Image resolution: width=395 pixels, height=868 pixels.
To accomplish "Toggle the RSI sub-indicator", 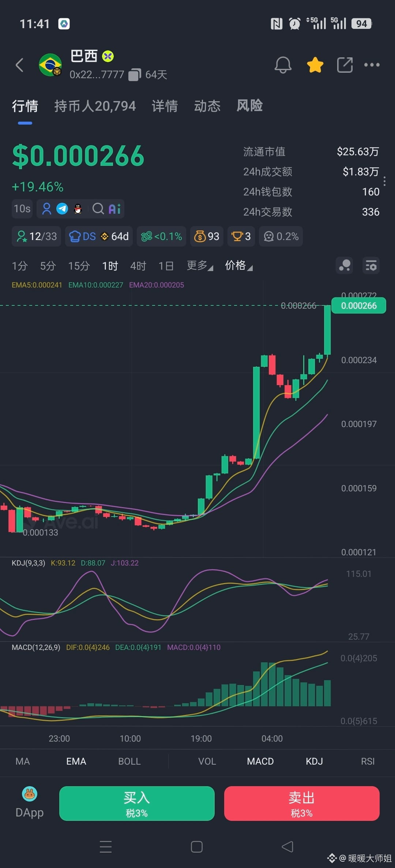I will click(x=368, y=761).
